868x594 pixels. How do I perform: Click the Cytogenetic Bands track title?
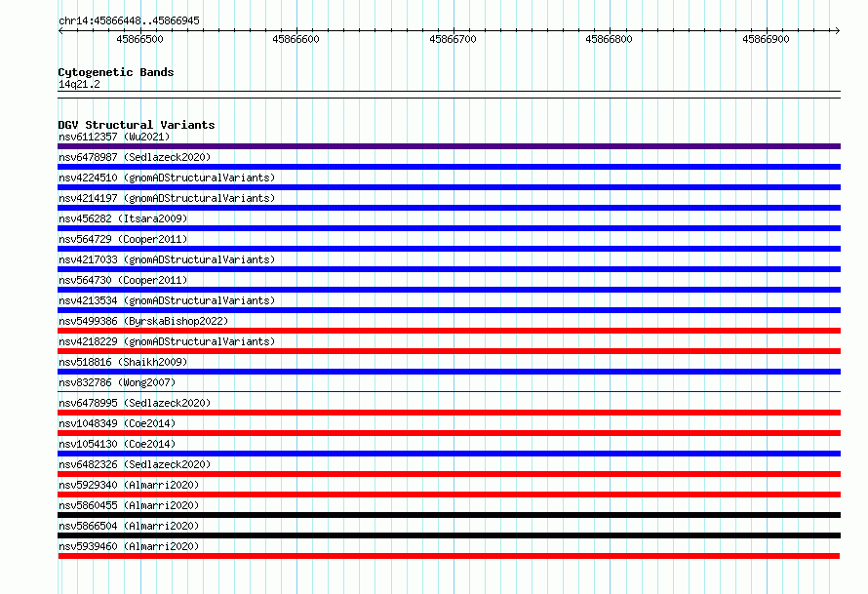116,72
